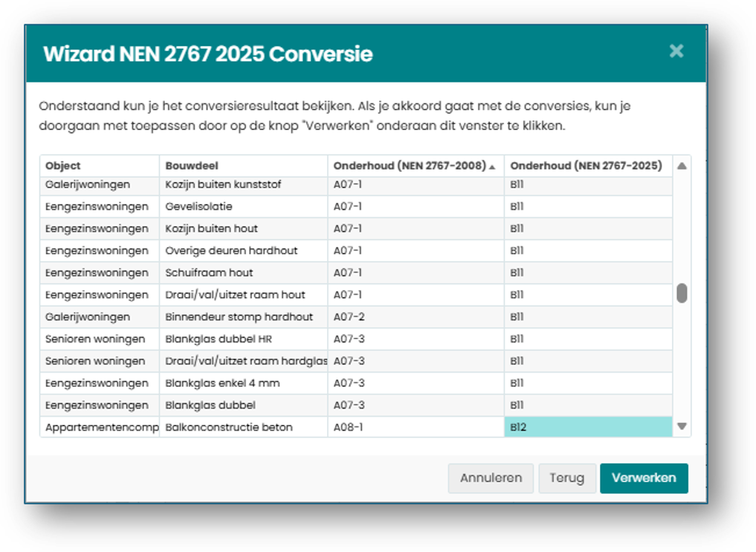Select the 'Blankglas enkel 4 mm' cell
This screenshot has width=756, height=552.
(244, 383)
